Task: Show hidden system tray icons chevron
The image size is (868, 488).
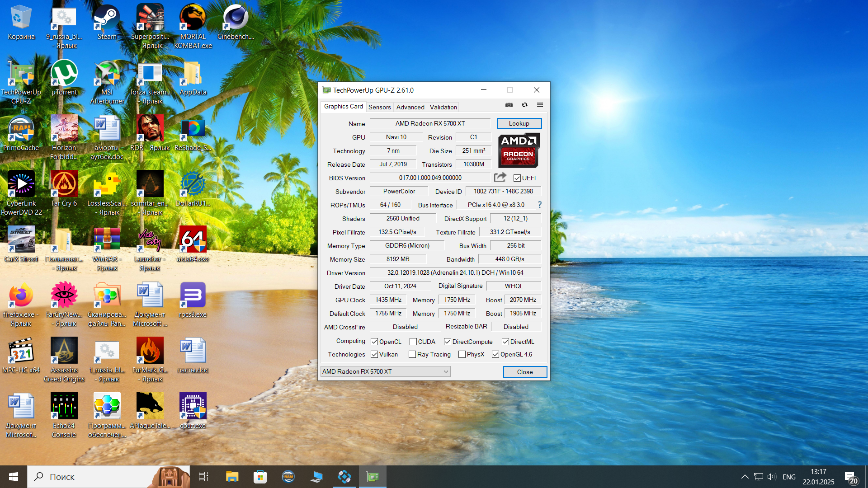Action: click(x=745, y=477)
